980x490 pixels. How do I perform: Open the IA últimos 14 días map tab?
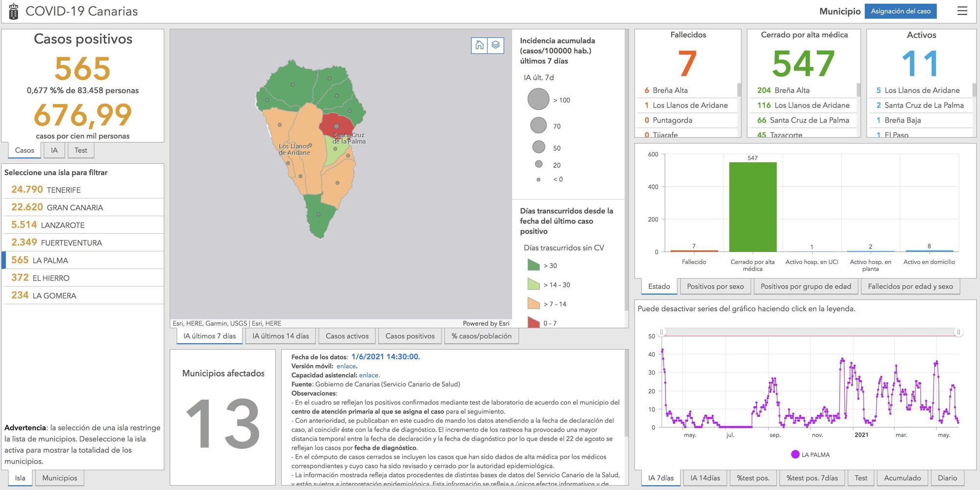click(x=281, y=336)
